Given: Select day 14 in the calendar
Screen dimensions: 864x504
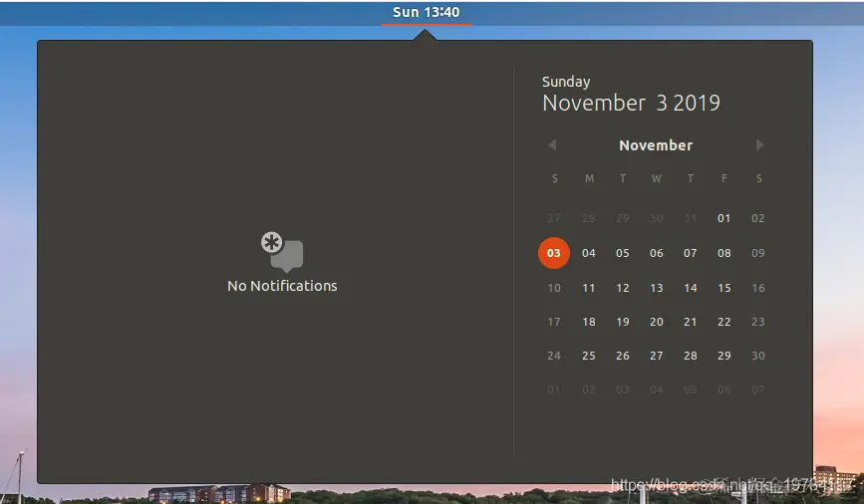Looking at the screenshot, I should pos(691,288).
